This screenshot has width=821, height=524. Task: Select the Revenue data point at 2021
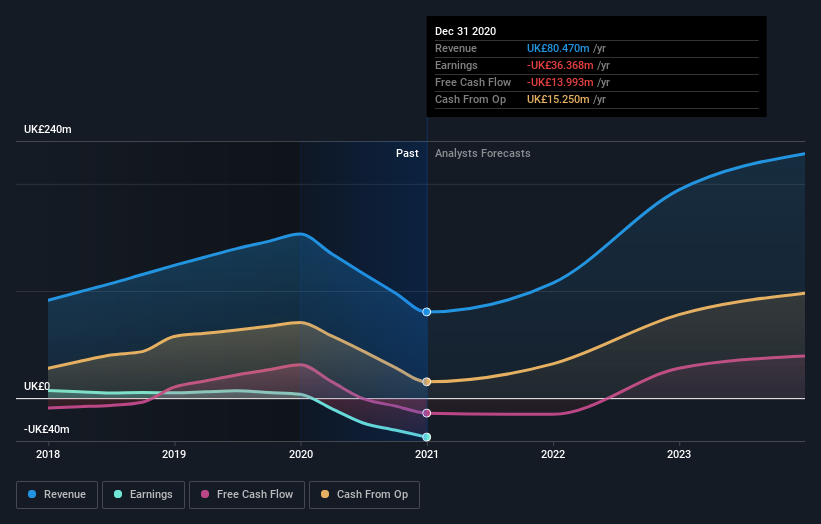(x=427, y=312)
